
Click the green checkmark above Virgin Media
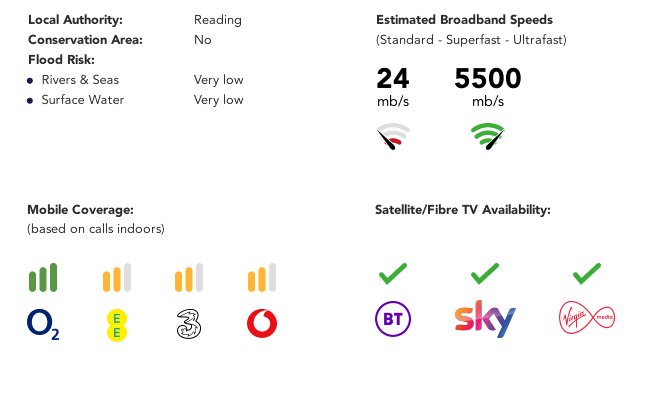pyautogui.click(x=587, y=273)
